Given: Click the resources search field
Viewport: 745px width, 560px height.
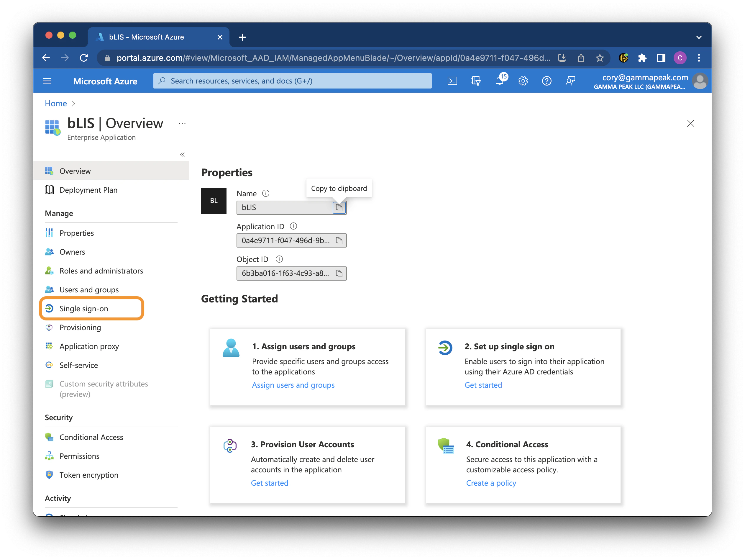Looking at the screenshot, I should 292,81.
